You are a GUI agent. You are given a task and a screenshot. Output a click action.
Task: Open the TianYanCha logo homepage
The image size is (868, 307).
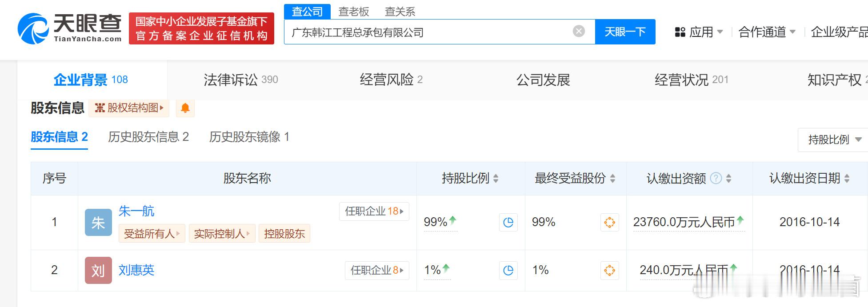click(69, 28)
